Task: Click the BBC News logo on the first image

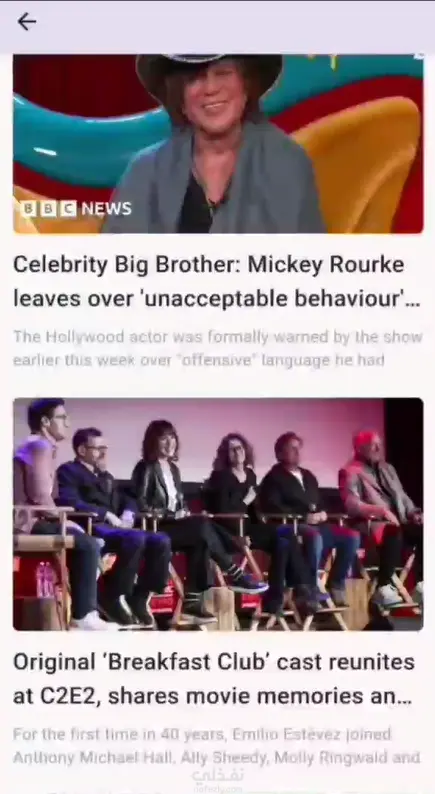Action: click(76, 209)
